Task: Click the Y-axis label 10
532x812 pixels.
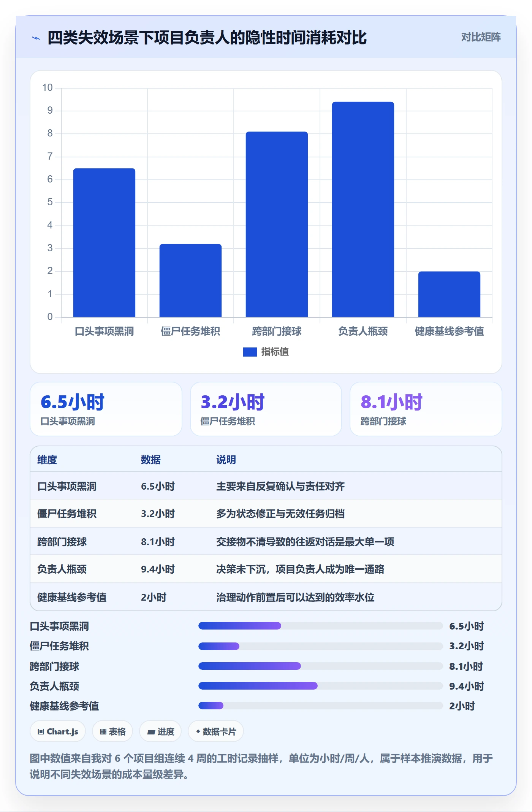Action: [47, 88]
